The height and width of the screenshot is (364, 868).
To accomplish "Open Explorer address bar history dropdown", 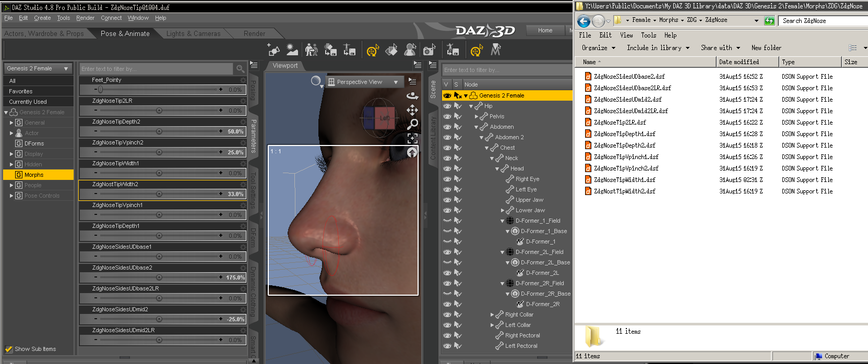I will (756, 20).
